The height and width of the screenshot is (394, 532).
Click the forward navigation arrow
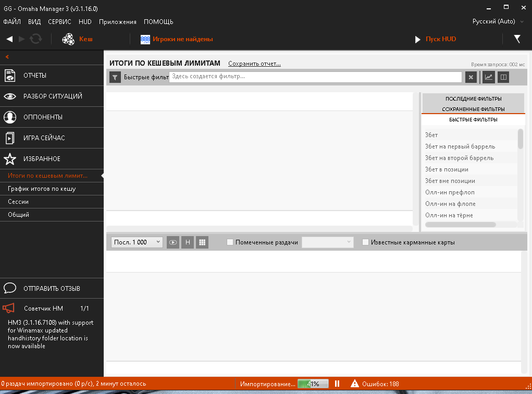point(22,39)
